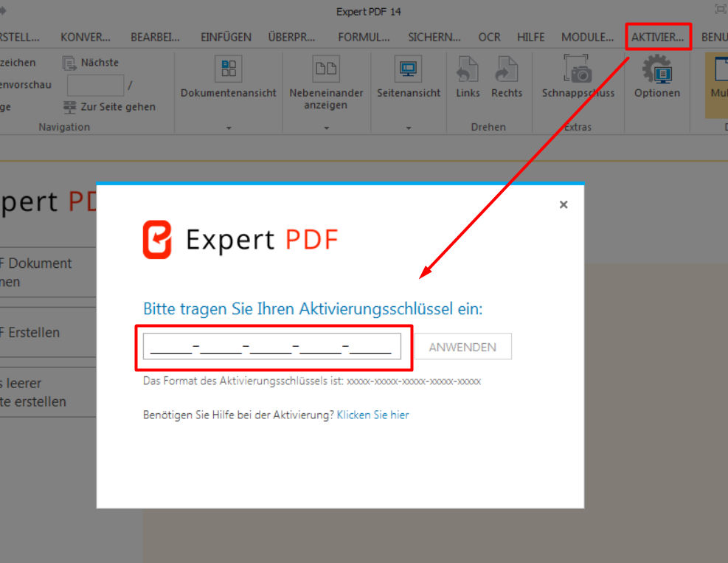Go to Nächste page icon

(x=69, y=63)
